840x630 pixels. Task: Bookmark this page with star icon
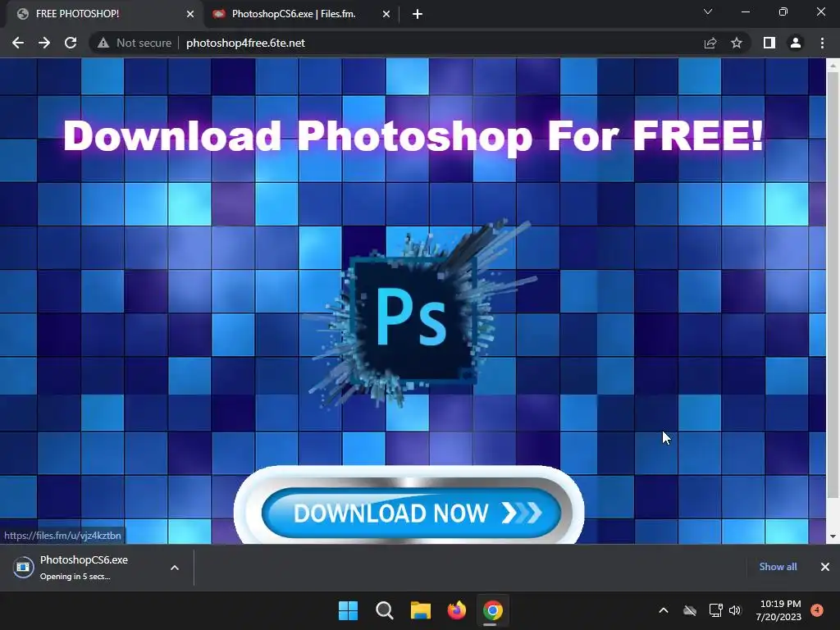(737, 43)
